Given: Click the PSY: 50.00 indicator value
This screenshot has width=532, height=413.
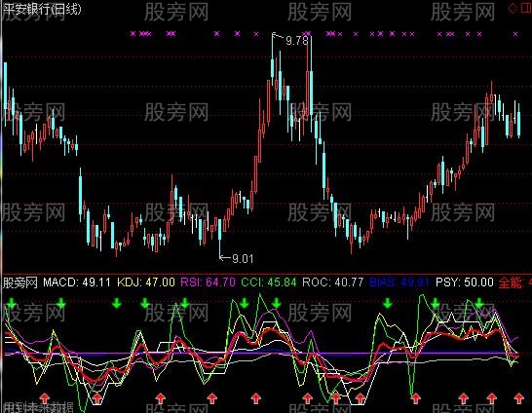Looking at the screenshot, I should [x=465, y=282].
